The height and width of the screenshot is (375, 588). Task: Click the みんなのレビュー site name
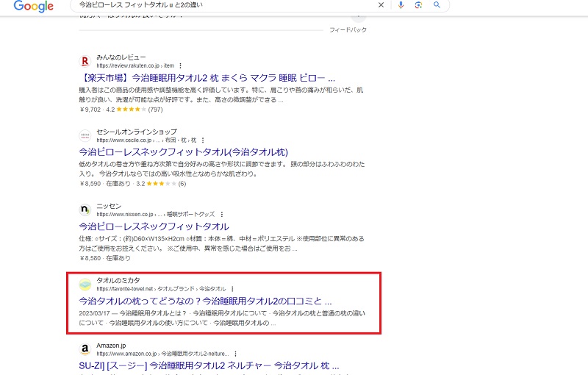click(121, 57)
